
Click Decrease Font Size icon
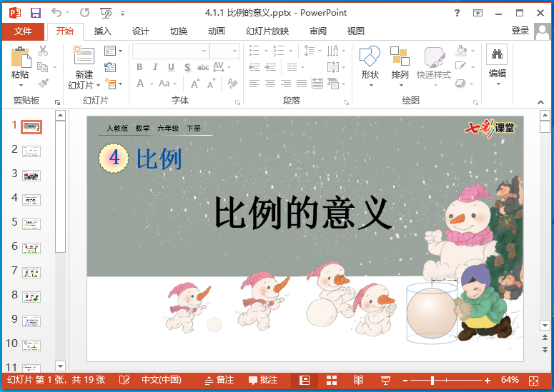(212, 84)
